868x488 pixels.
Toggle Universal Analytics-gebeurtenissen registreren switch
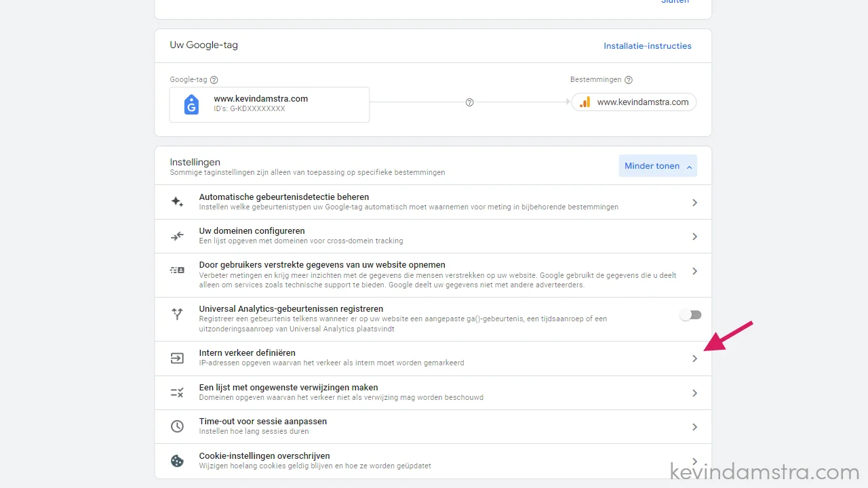pyautogui.click(x=691, y=314)
